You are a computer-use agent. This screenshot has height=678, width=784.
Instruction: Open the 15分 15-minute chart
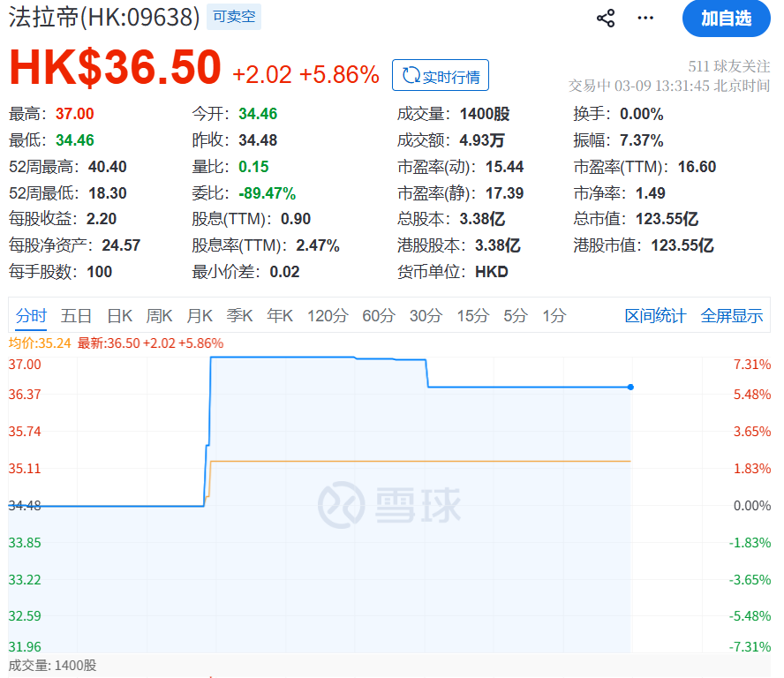(472, 315)
